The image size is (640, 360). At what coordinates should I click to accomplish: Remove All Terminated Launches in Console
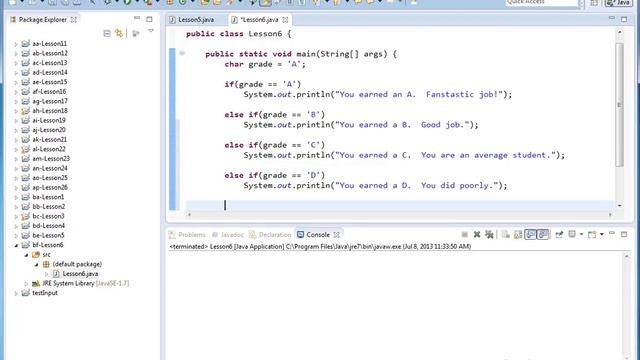tap(489, 234)
